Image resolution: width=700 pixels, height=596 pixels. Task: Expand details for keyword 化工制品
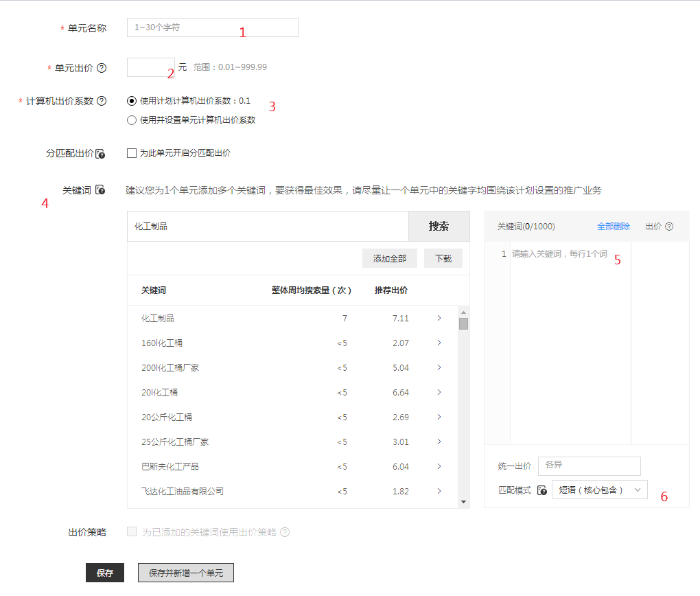[439, 318]
